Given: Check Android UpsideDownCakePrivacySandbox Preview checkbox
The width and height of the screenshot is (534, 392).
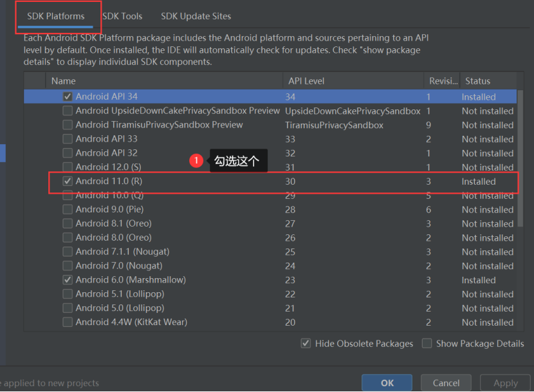Looking at the screenshot, I should (68, 111).
